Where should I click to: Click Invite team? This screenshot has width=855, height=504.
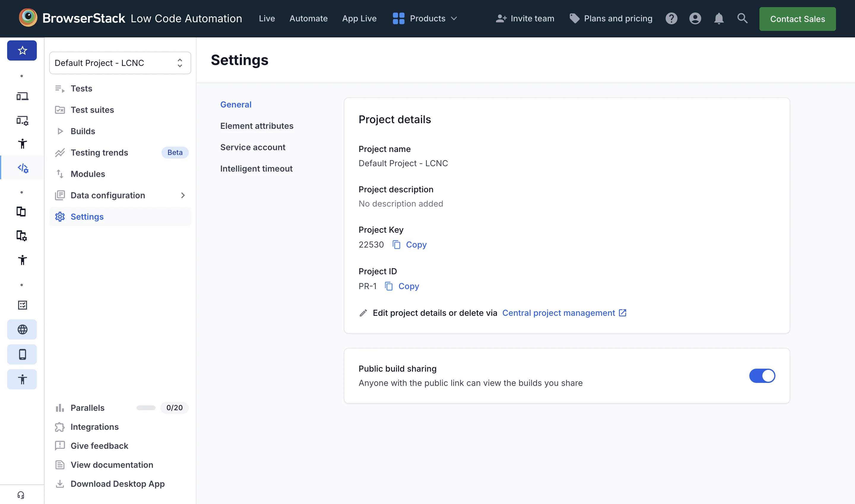coord(525,18)
